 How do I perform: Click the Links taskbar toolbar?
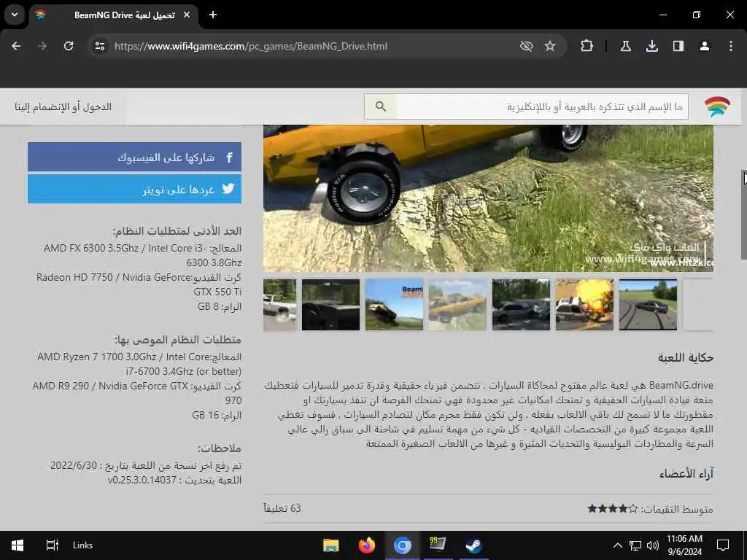point(82,545)
